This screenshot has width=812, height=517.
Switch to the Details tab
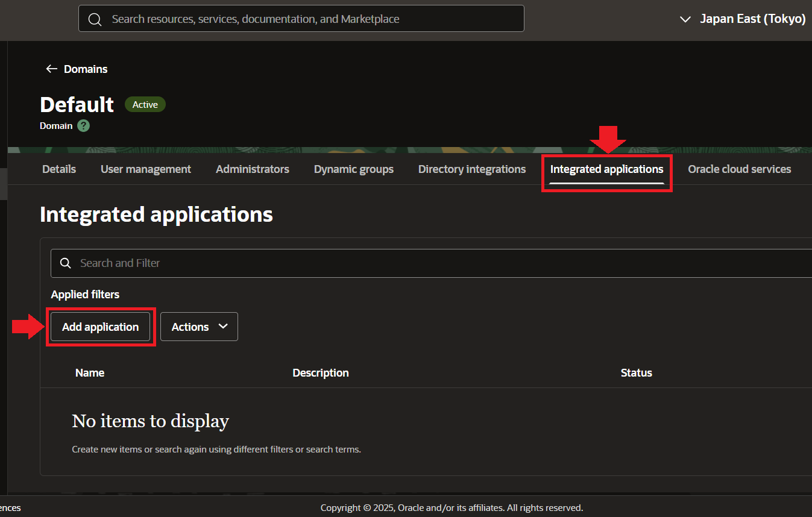(58, 169)
